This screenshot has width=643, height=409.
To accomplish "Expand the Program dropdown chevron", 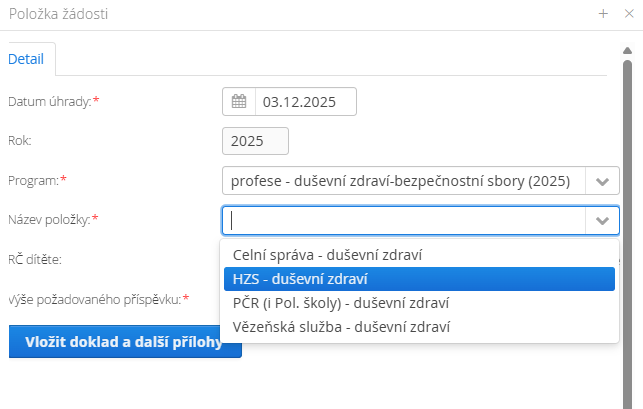I will (601, 182).
